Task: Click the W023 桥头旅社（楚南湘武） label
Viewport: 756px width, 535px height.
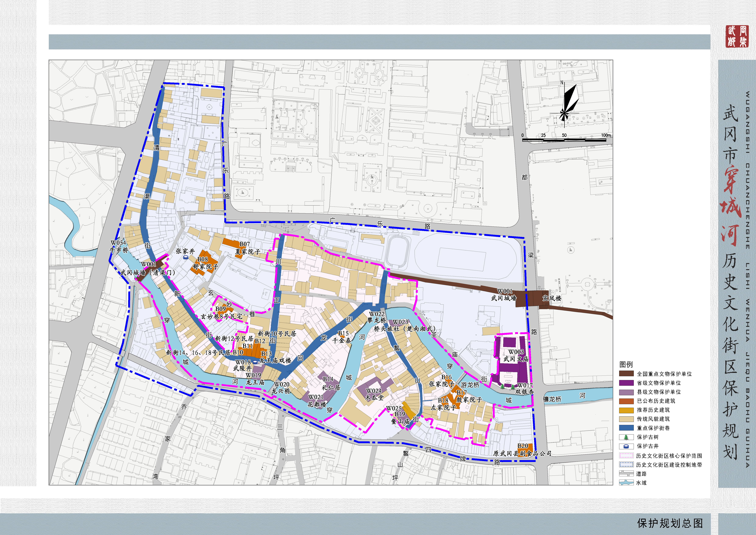Action: (x=405, y=325)
